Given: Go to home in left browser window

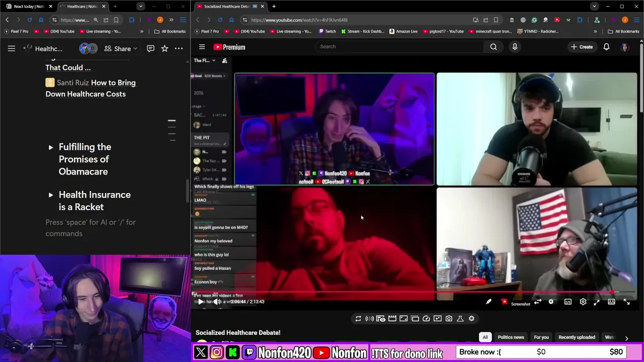Looking at the screenshot, I should tap(41, 20).
